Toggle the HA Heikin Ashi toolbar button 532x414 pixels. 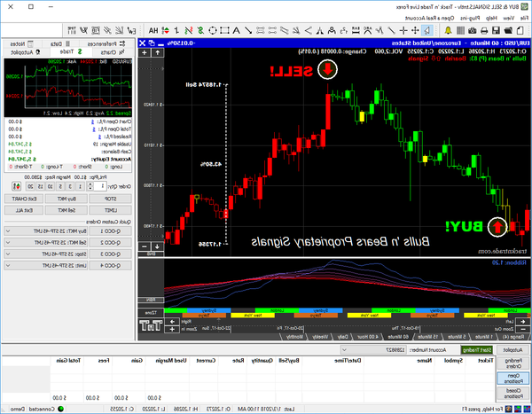coord(153,31)
